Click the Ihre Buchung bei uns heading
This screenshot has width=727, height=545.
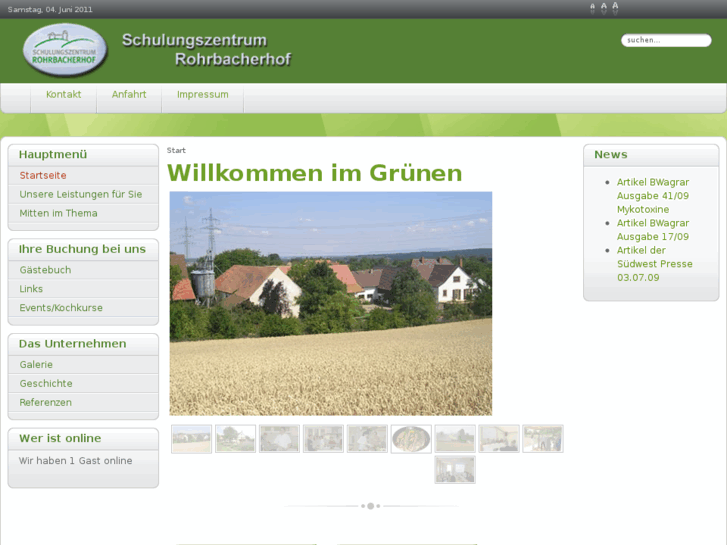click(x=82, y=249)
